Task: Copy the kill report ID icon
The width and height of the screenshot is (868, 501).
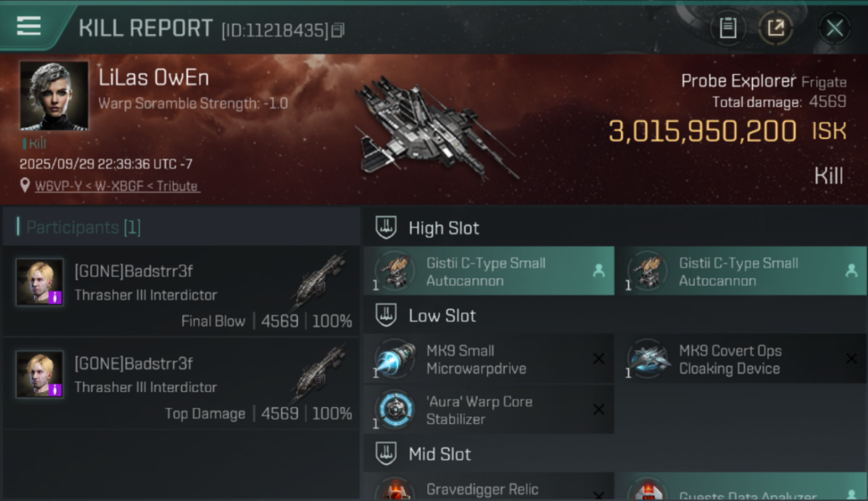Action: click(x=338, y=30)
